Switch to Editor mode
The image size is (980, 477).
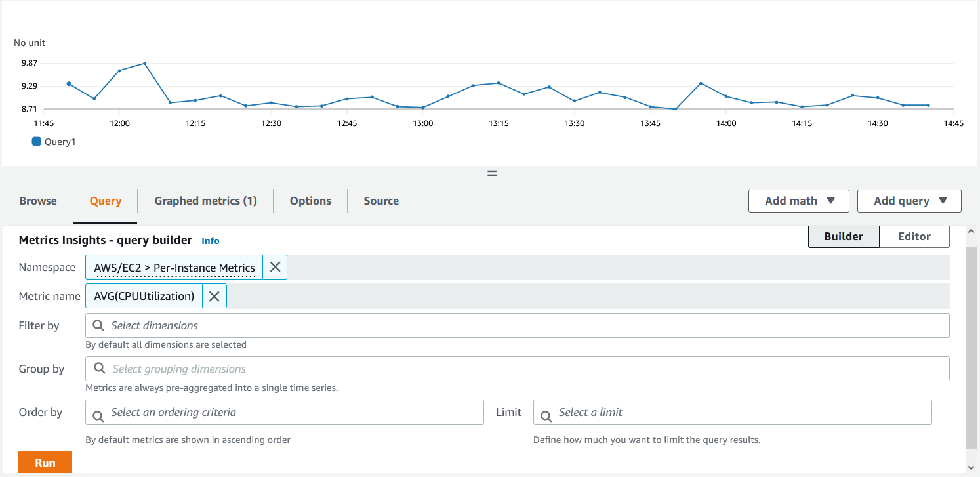click(914, 236)
